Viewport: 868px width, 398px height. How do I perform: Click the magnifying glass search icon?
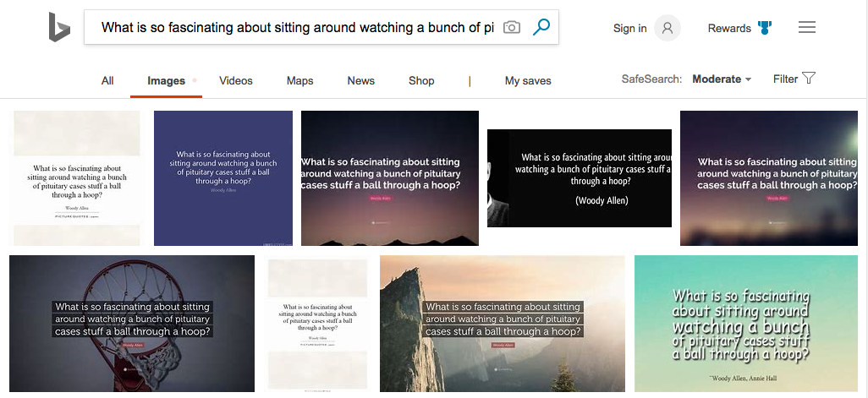[x=541, y=26]
